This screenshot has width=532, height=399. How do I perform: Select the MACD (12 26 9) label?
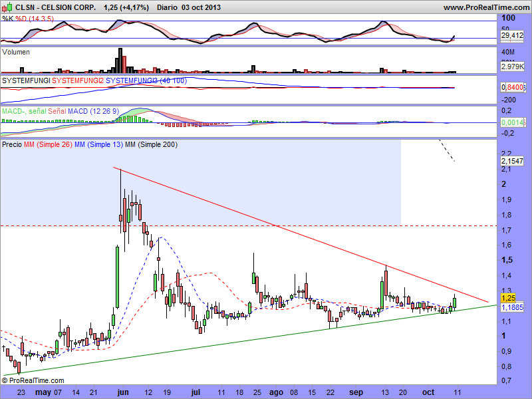click(x=94, y=111)
